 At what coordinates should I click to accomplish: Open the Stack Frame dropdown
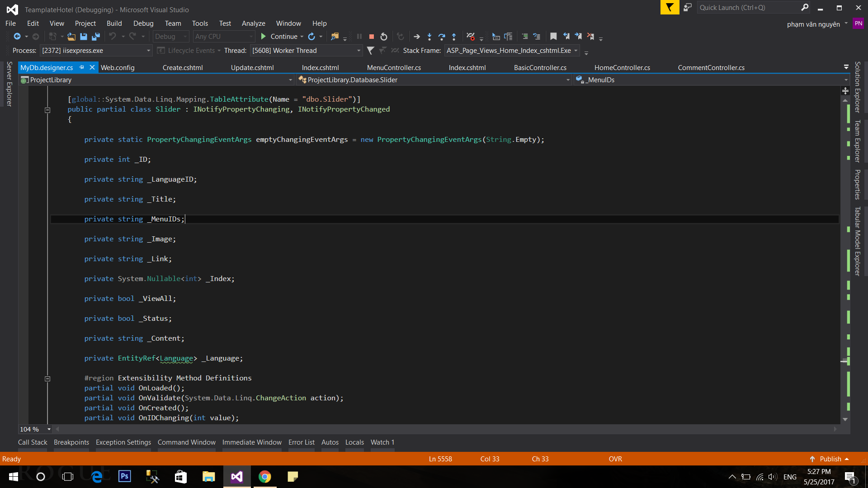tap(576, 51)
